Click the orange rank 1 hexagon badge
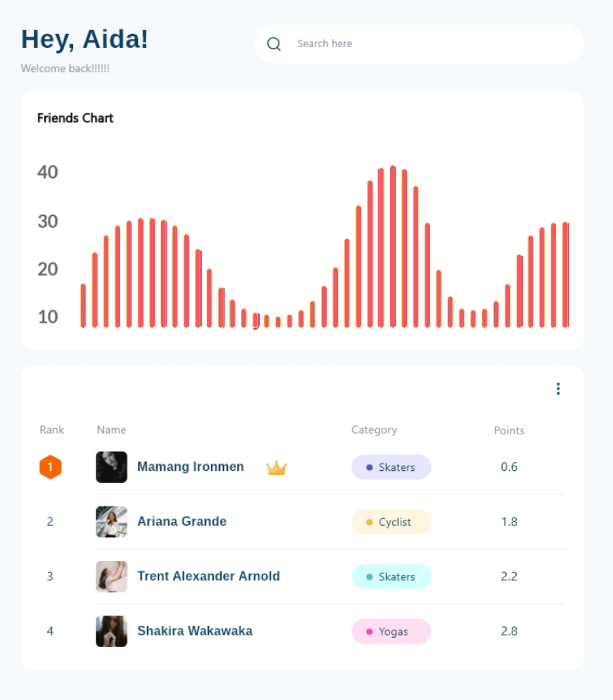613x700 pixels. coord(50,467)
